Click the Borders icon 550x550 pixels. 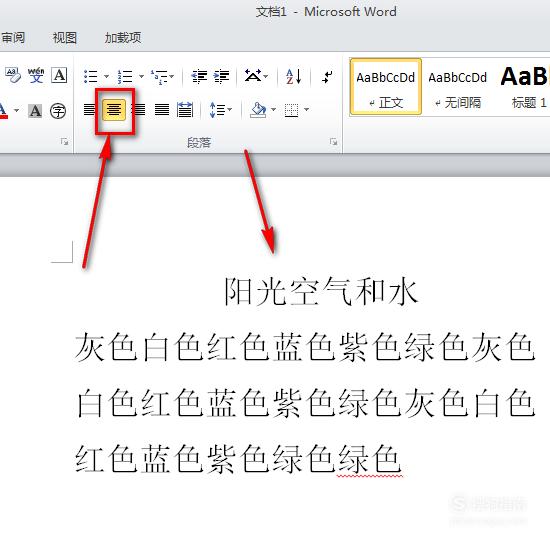click(291, 110)
